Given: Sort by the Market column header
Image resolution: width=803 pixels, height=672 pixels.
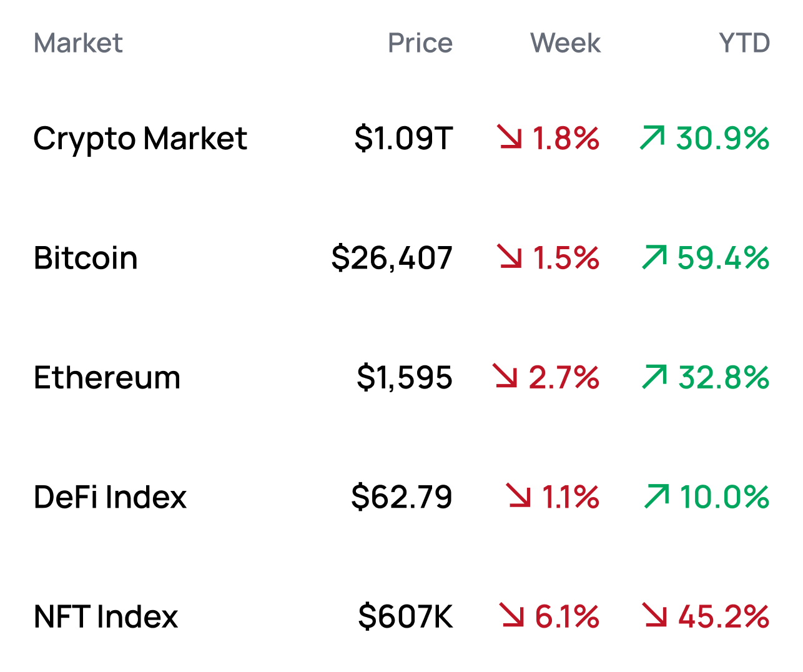Looking at the screenshot, I should [x=78, y=43].
